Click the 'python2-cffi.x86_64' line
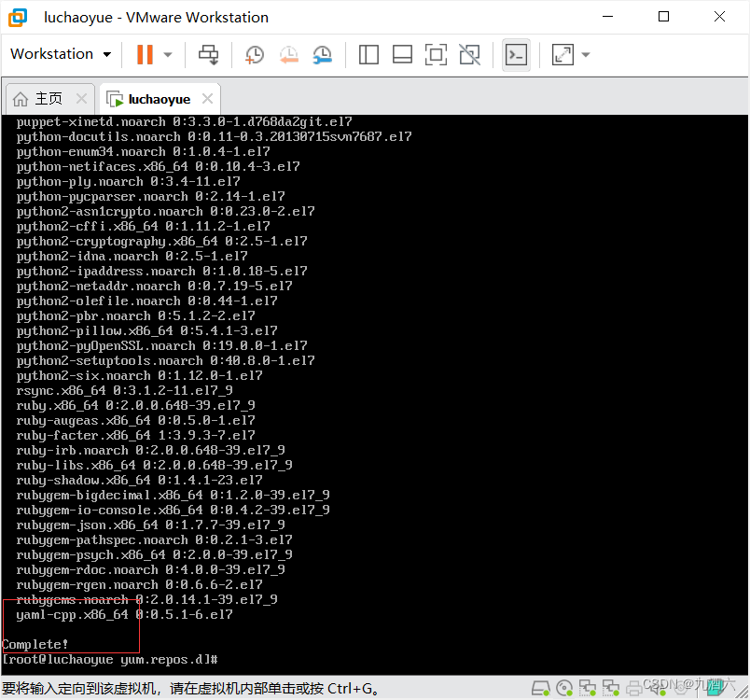 (143, 226)
